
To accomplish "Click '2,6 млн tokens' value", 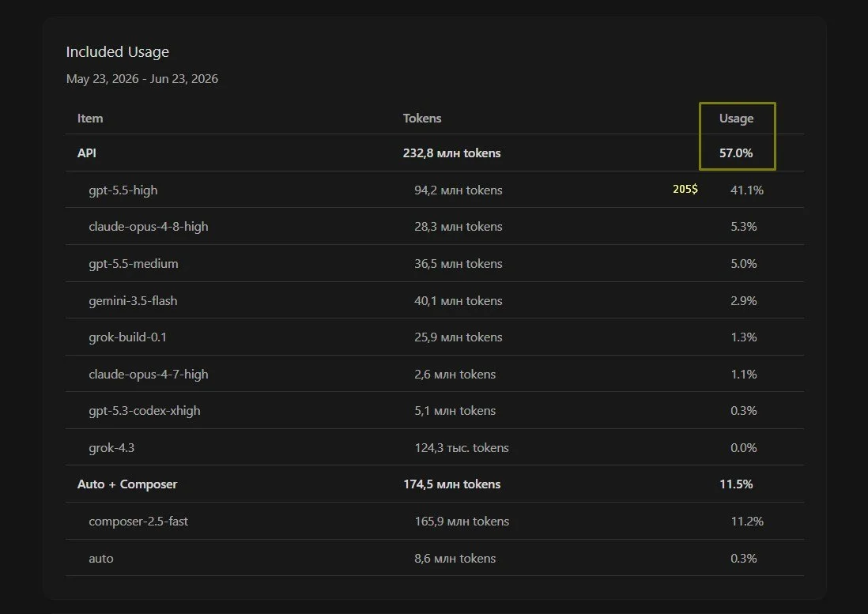I will pyautogui.click(x=455, y=375).
